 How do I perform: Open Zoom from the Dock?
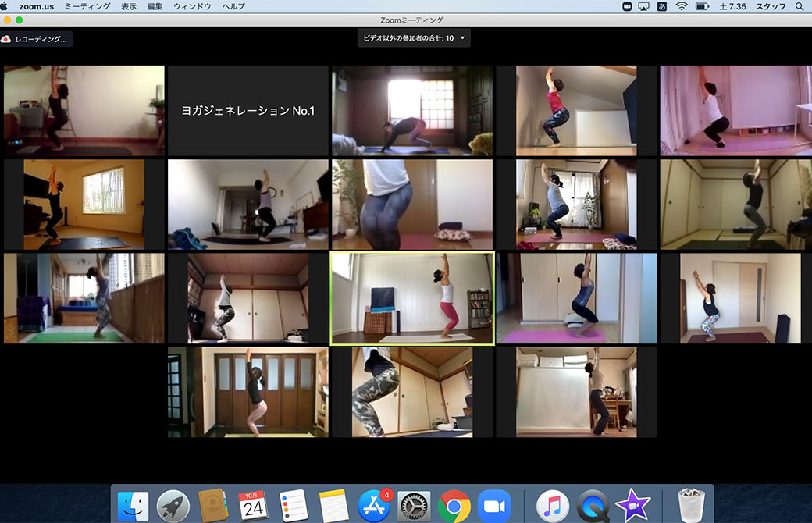click(493, 505)
